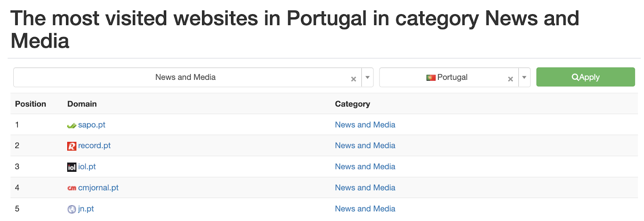
Task: Click the jn.pt globe favicon
Action: (72, 209)
